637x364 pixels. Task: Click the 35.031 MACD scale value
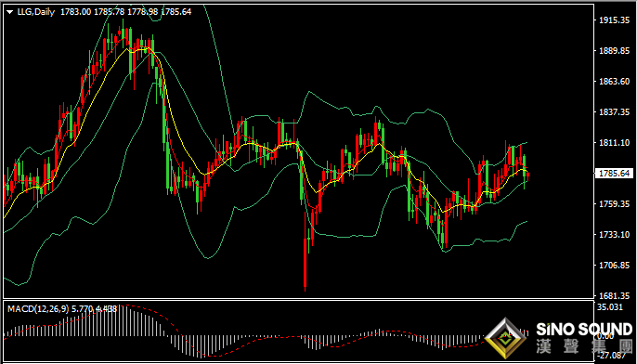[x=611, y=307]
